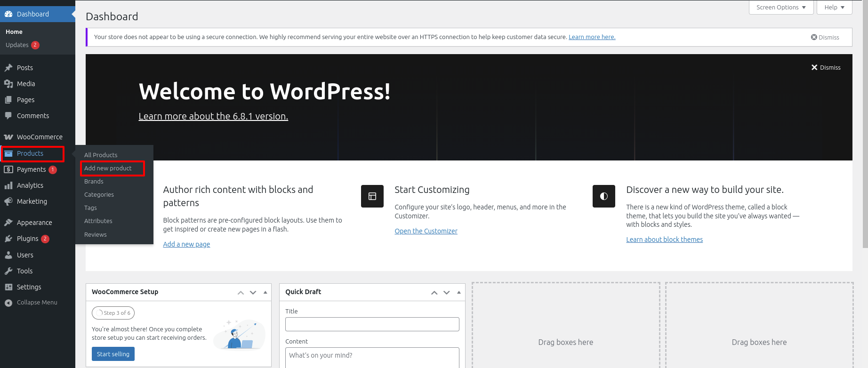Viewport: 868px width, 368px height.
Task: Click the Comments speech bubble icon
Action: coord(8,116)
